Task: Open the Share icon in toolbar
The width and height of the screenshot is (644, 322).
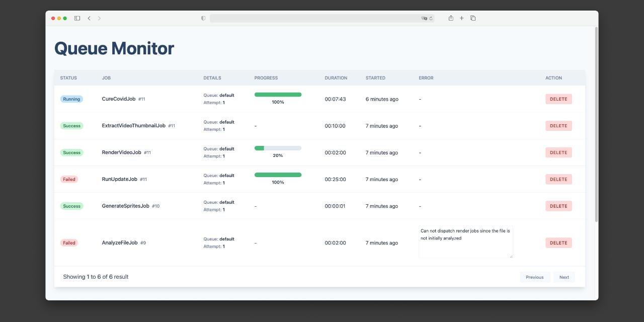Action: [x=451, y=18]
